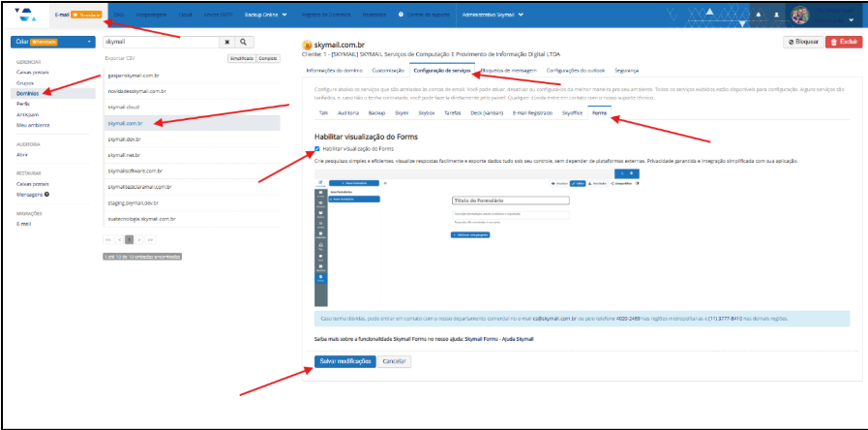Click the help icon beside Mensagens

(46, 194)
